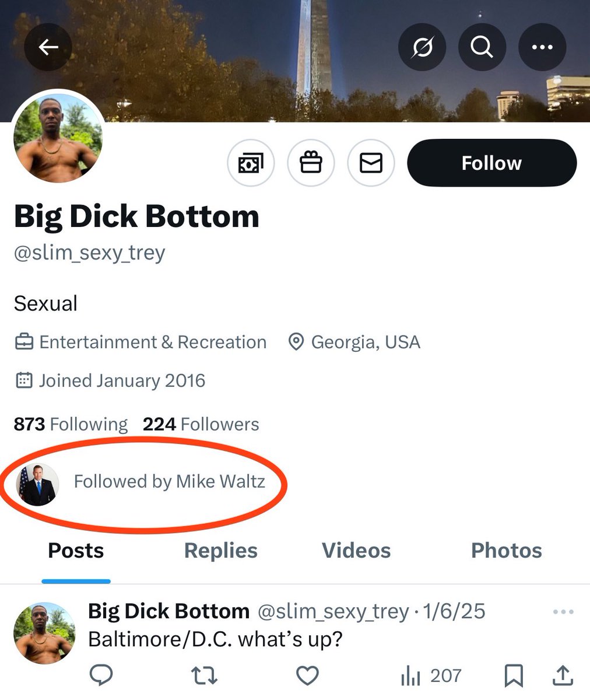This screenshot has height=700, width=590.
Task: Select the Posts tab
Action: click(76, 551)
